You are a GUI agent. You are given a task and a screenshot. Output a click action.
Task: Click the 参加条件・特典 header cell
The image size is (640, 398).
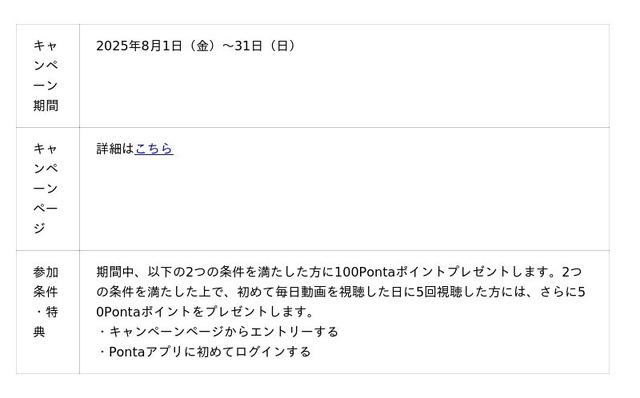(48, 312)
